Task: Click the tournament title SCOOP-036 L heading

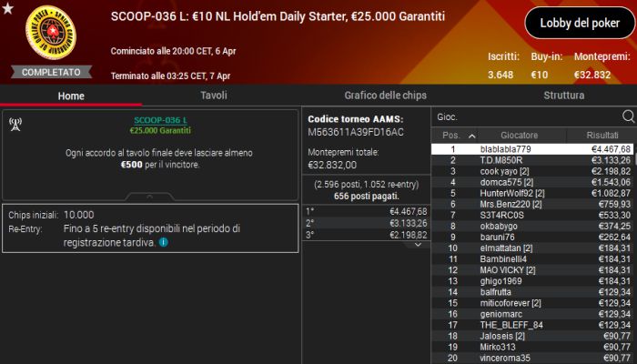Action: tap(278, 16)
